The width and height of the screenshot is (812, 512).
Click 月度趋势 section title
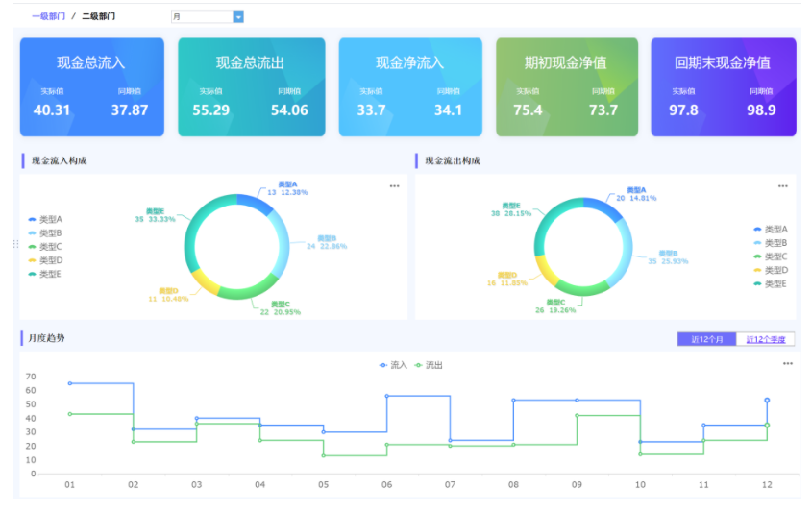pyautogui.click(x=47, y=338)
